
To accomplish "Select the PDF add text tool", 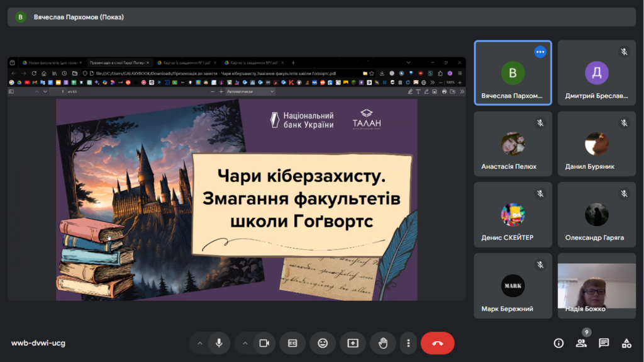I will coord(418,91).
